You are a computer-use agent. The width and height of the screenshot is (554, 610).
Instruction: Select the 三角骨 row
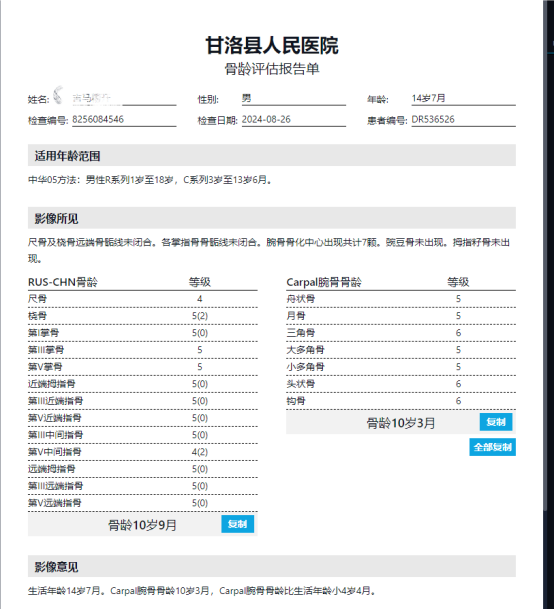point(401,333)
